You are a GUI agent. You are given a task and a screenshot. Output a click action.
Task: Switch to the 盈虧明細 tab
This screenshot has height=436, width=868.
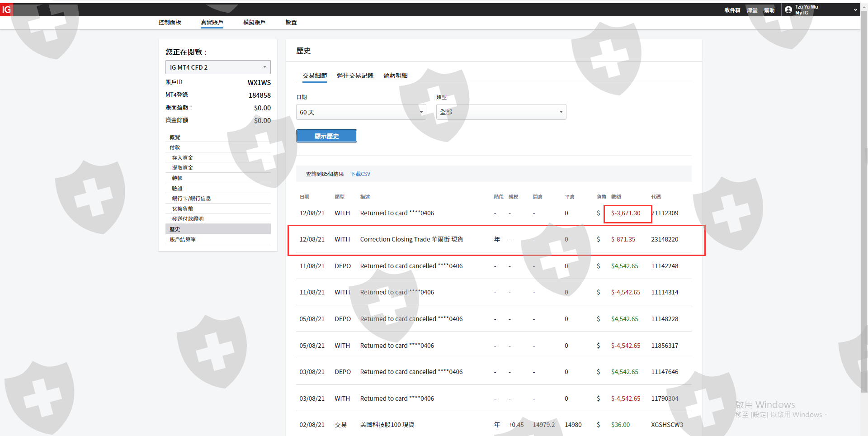point(395,76)
